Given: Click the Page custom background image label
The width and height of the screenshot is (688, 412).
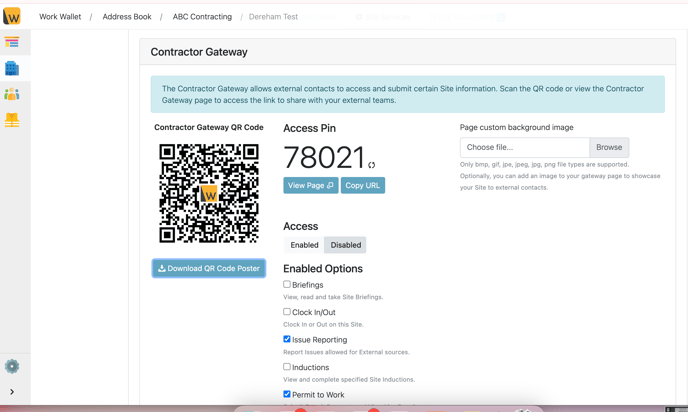Looking at the screenshot, I should [516, 127].
